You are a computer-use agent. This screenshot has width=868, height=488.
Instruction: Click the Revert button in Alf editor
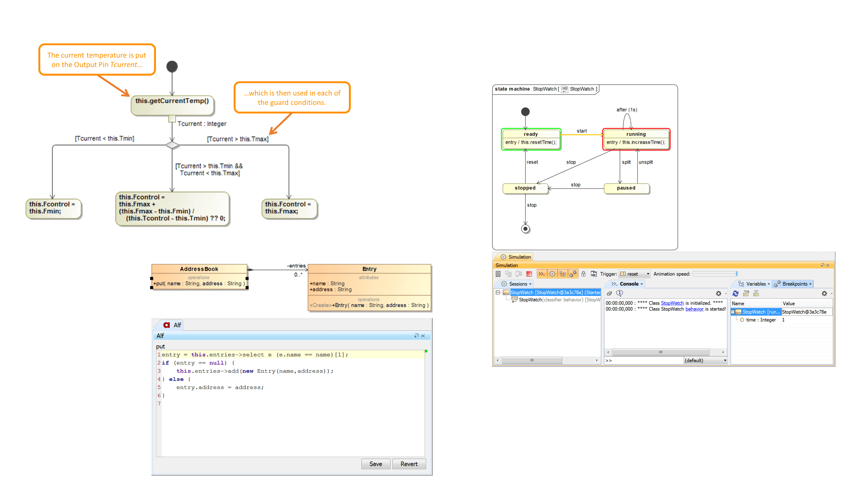tap(409, 464)
